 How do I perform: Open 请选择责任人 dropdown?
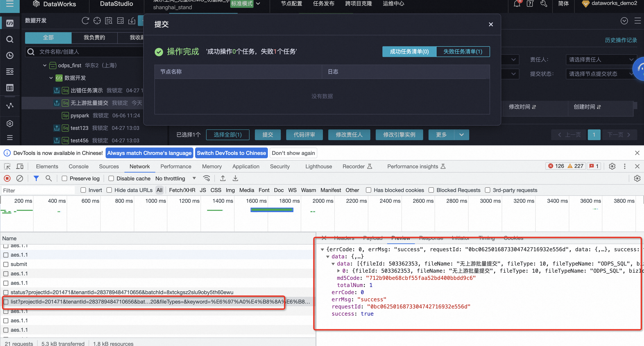coord(601,60)
